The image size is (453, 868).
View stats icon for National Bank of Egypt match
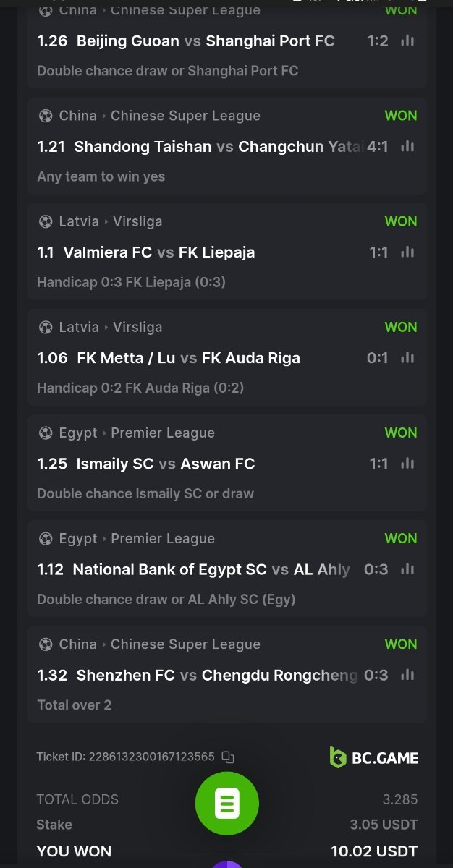(x=407, y=569)
